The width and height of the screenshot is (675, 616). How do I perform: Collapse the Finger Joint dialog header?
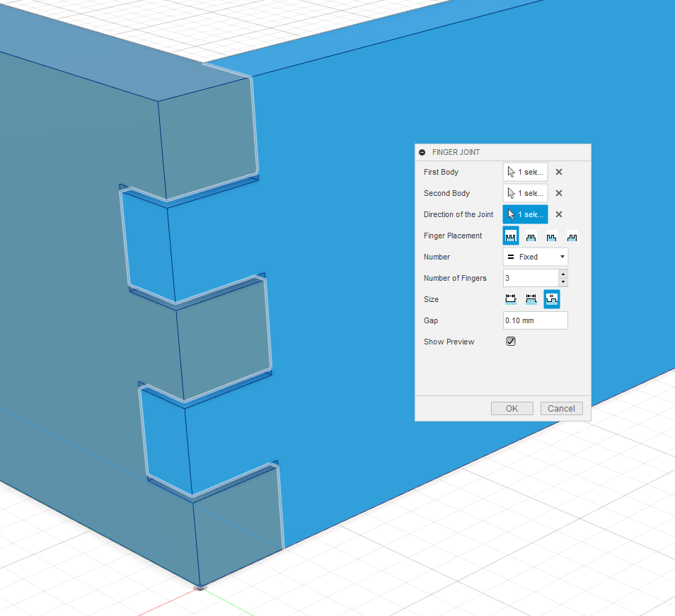[422, 152]
